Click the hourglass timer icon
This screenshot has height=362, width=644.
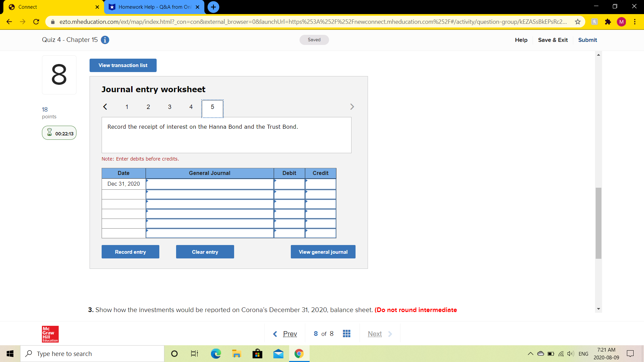pyautogui.click(x=50, y=133)
